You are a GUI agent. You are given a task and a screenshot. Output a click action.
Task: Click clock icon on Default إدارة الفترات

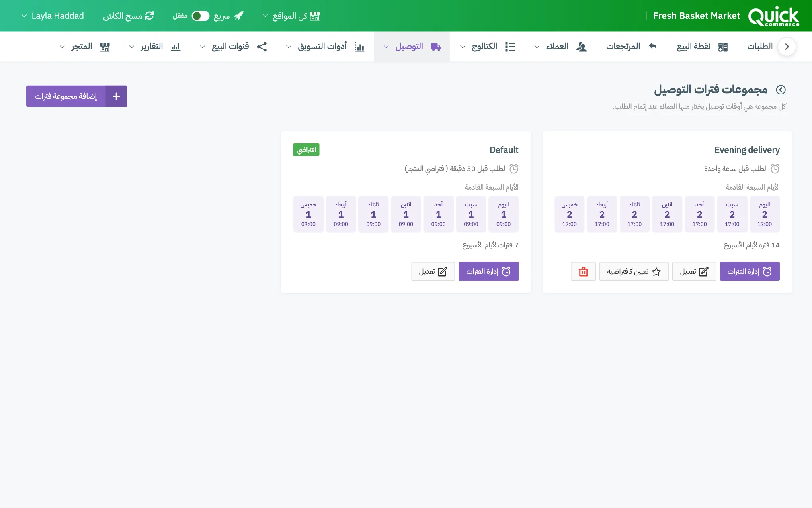click(506, 271)
